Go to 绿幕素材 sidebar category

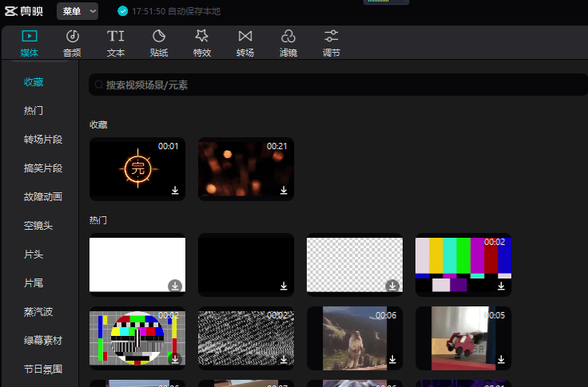[x=42, y=340]
